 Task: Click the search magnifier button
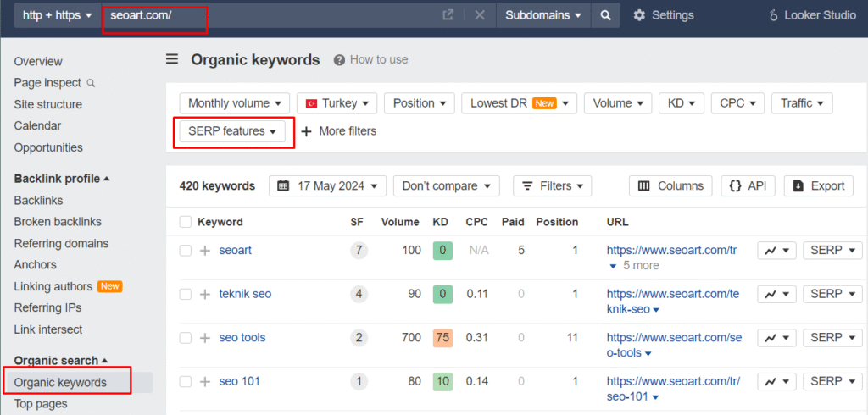605,15
